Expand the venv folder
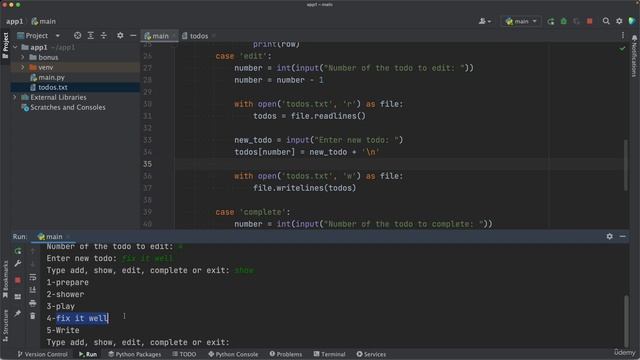Screen dimensions: 640x360 tap(22, 67)
